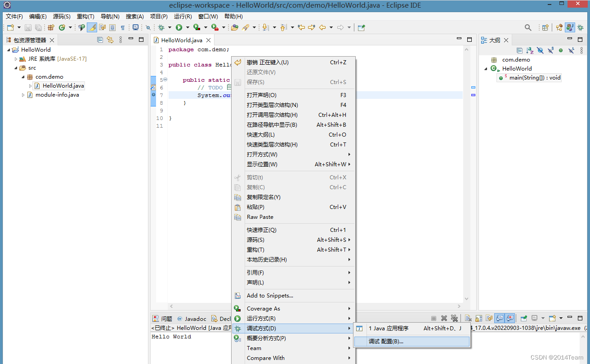
Task: Select 调试 配置(B)... in the submenu
Action: [386, 341]
